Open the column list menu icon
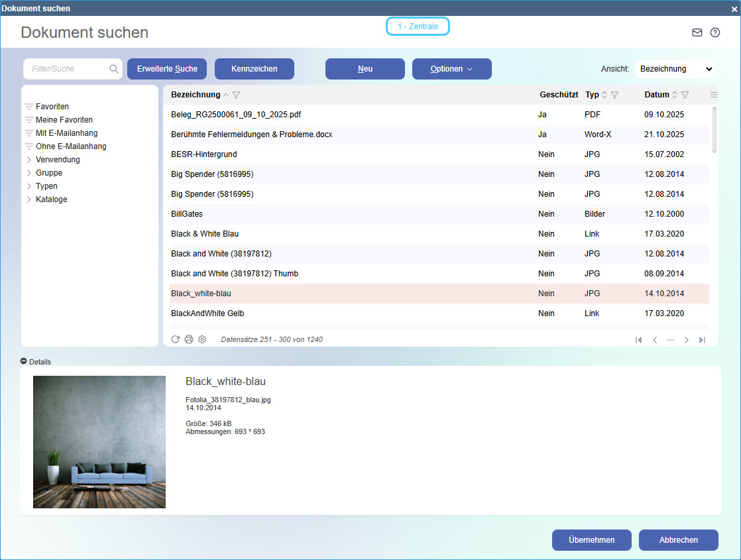The width and height of the screenshot is (741, 560). point(713,94)
